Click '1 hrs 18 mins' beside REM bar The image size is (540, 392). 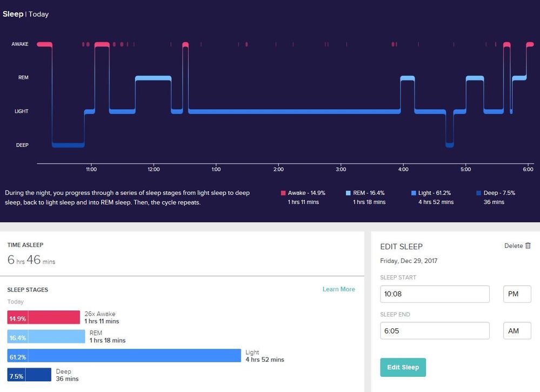pyautogui.click(x=108, y=340)
